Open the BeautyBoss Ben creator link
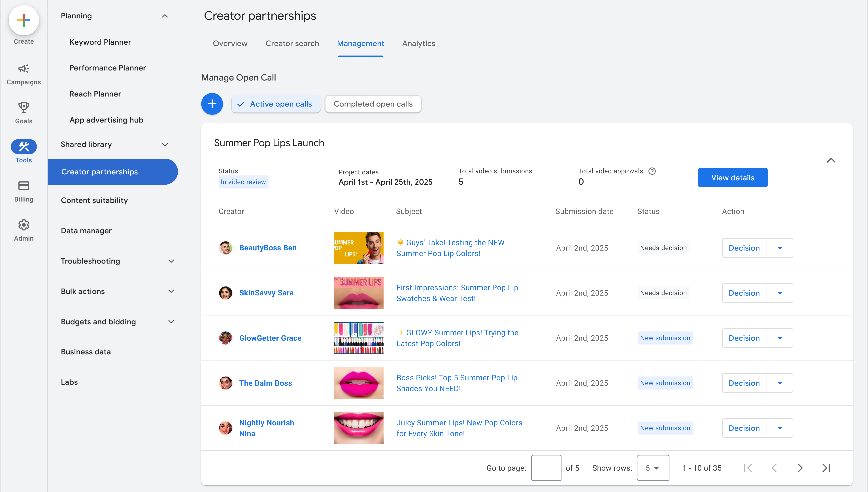Image resolution: width=868 pixels, height=492 pixels. (x=268, y=248)
